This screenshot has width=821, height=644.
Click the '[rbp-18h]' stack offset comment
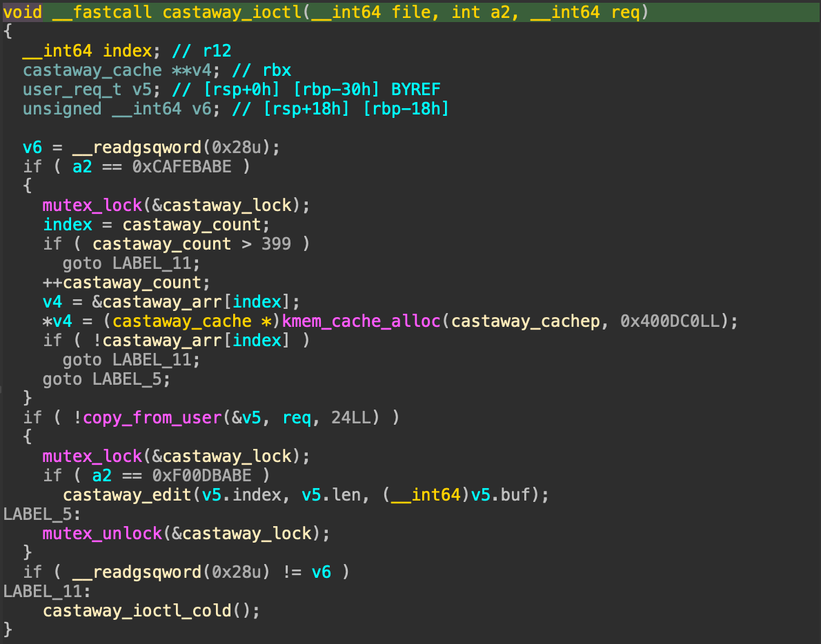point(406,109)
